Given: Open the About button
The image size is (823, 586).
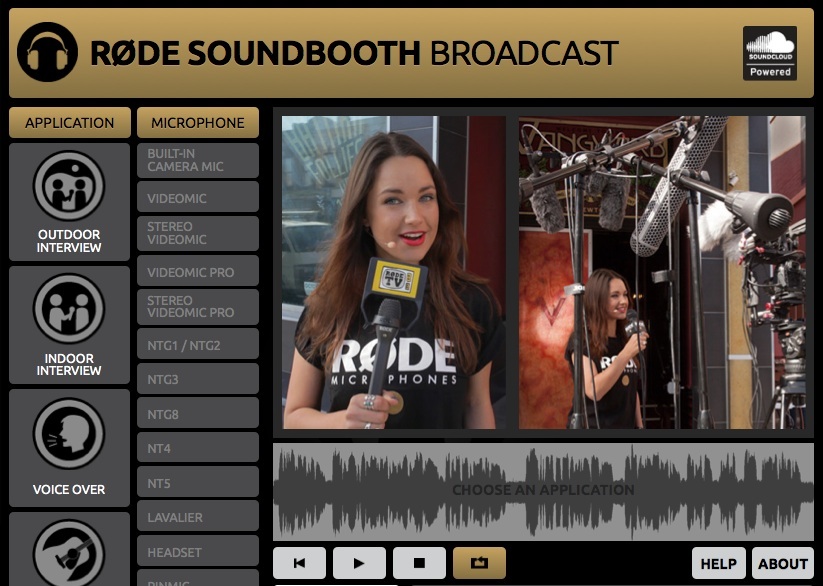Looking at the screenshot, I should coord(783,563).
